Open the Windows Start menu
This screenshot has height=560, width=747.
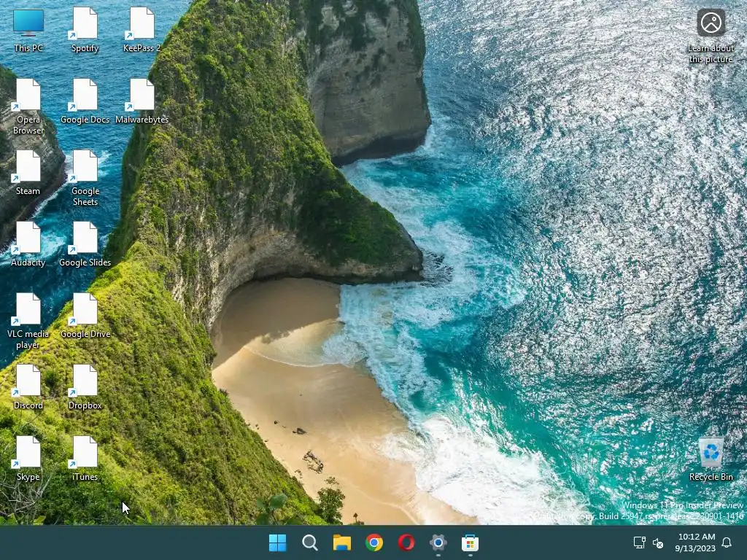278,542
